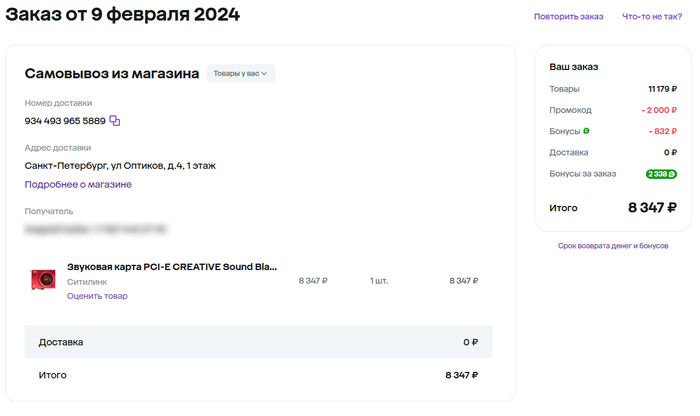This screenshot has height=416, width=700.
Task: Open Срок возврата денег и бонусов link
Action: (x=613, y=245)
